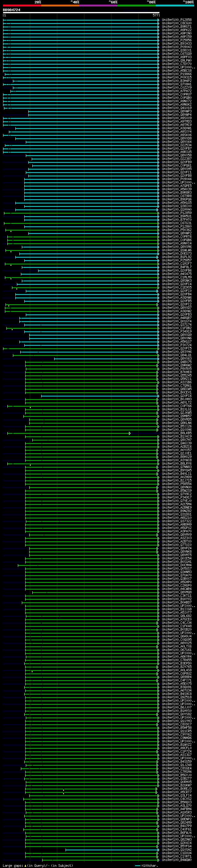Click the green ~80% identity legend segment
The width and height of the screenshot is (197, 868).
[137, 6]
